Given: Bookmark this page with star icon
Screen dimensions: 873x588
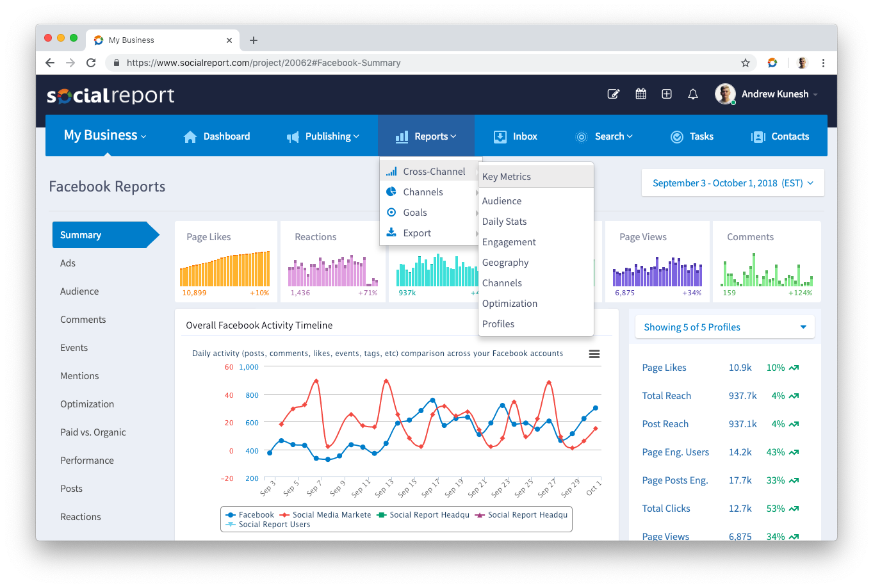Looking at the screenshot, I should tap(746, 63).
